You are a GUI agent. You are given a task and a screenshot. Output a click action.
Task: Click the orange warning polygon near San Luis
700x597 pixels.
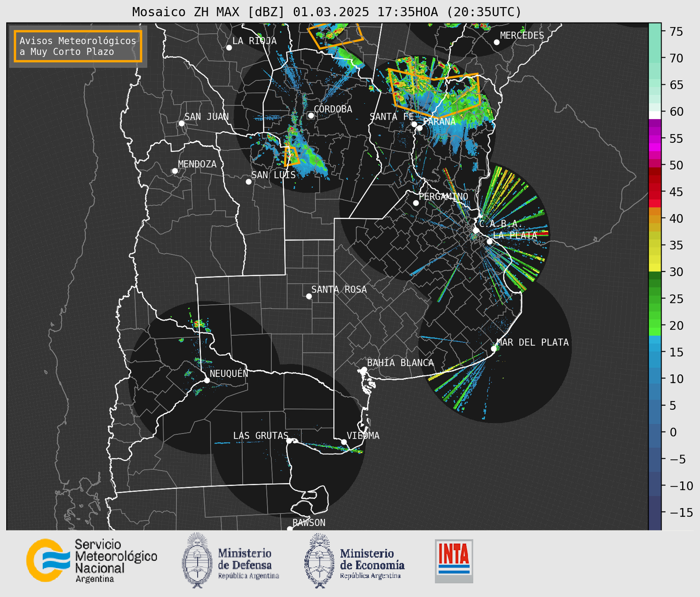tap(291, 156)
